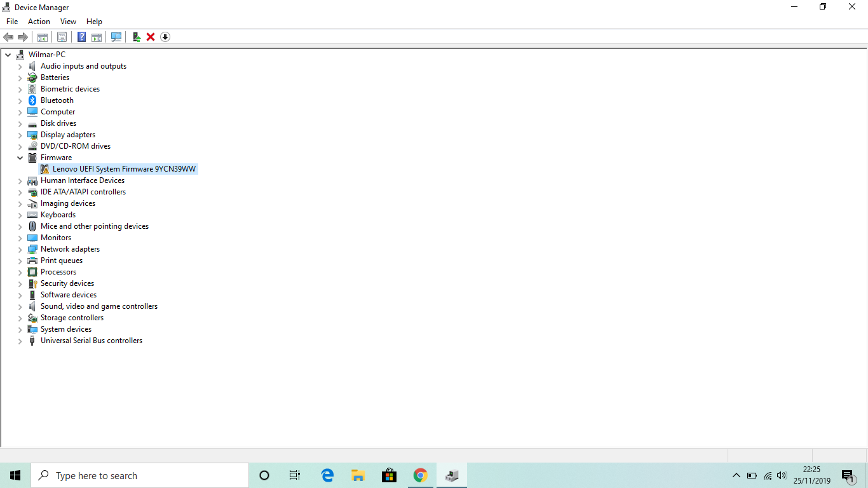The width and height of the screenshot is (868, 488).
Task: Open File Explorer from the taskbar
Action: [x=358, y=475]
